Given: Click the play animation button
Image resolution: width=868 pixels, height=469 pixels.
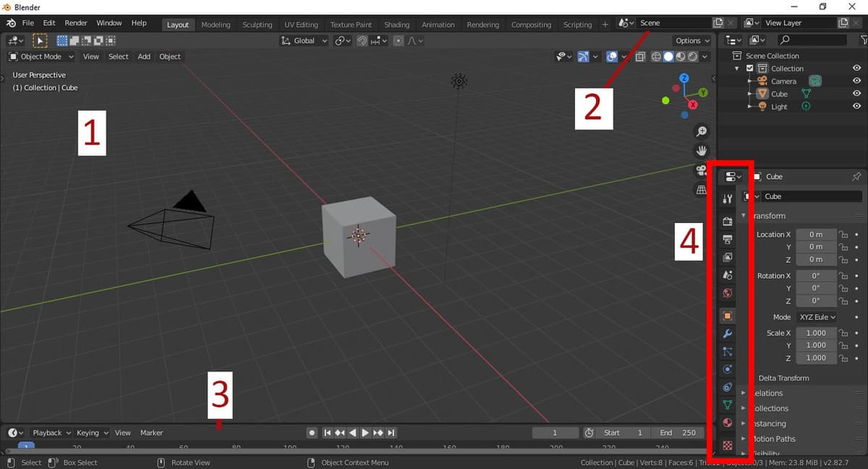Looking at the screenshot, I should [365, 433].
